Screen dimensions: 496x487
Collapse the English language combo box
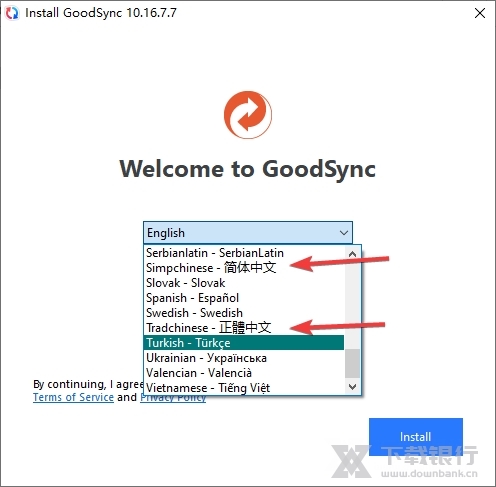[248, 233]
